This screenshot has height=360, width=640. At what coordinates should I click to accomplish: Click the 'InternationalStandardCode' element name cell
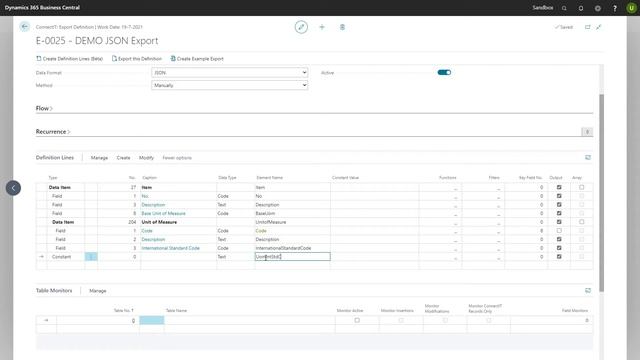(x=283, y=248)
